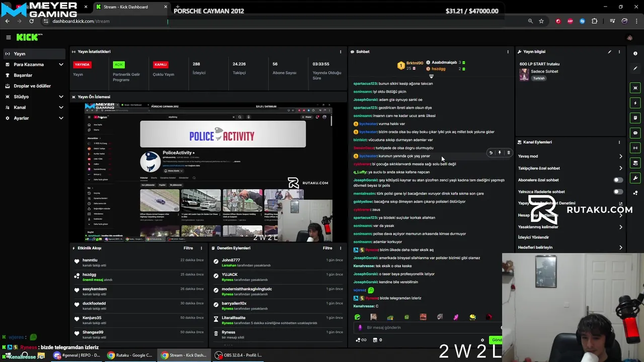644x362 pixels.
Task: Open Sohbet panel three-dot menu
Action: [508, 52]
